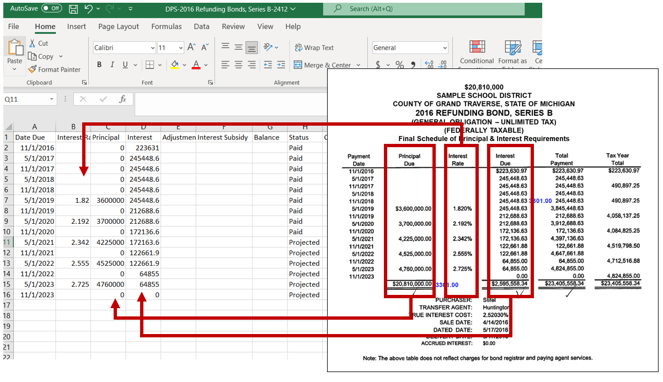Toggle the AutoSave switch
The width and height of the screenshot is (663, 382).
point(51,8)
